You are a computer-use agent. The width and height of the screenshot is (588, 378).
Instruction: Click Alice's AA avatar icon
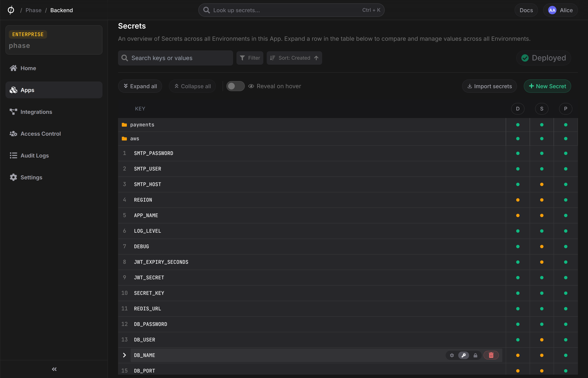(552, 10)
